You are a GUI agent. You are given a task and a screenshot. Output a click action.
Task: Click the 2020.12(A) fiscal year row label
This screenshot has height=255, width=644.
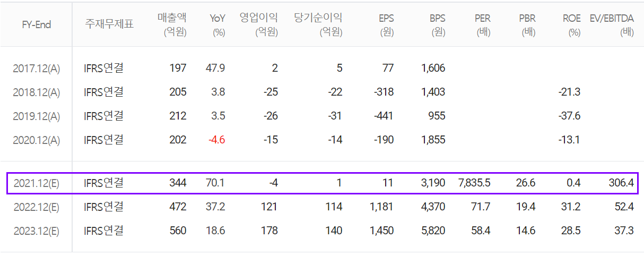(x=37, y=140)
